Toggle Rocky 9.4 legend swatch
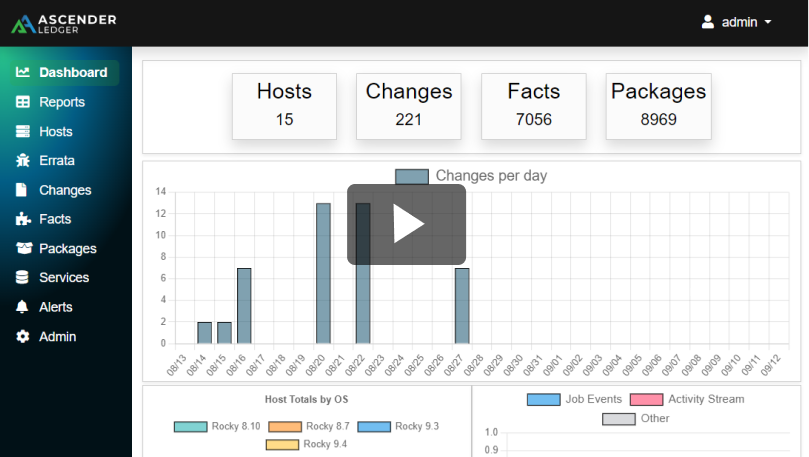The image size is (809, 457). point(282,444)
